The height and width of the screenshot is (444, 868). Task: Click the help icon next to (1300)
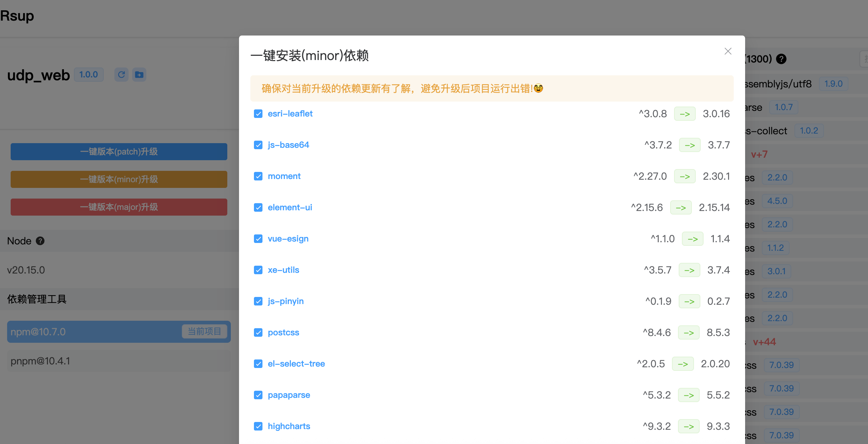pyautogui.click(x=781, y=59)
